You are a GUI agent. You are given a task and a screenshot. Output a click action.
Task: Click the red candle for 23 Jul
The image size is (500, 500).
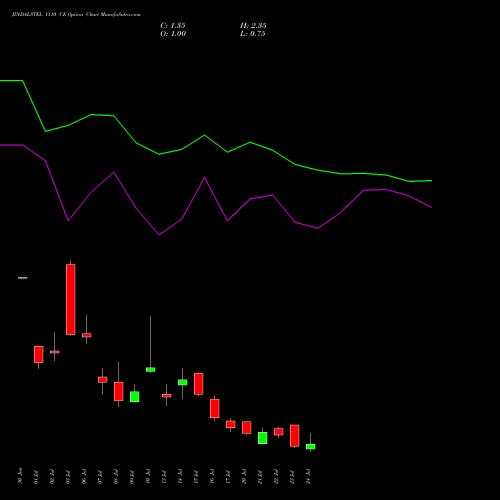coord(295,436)
